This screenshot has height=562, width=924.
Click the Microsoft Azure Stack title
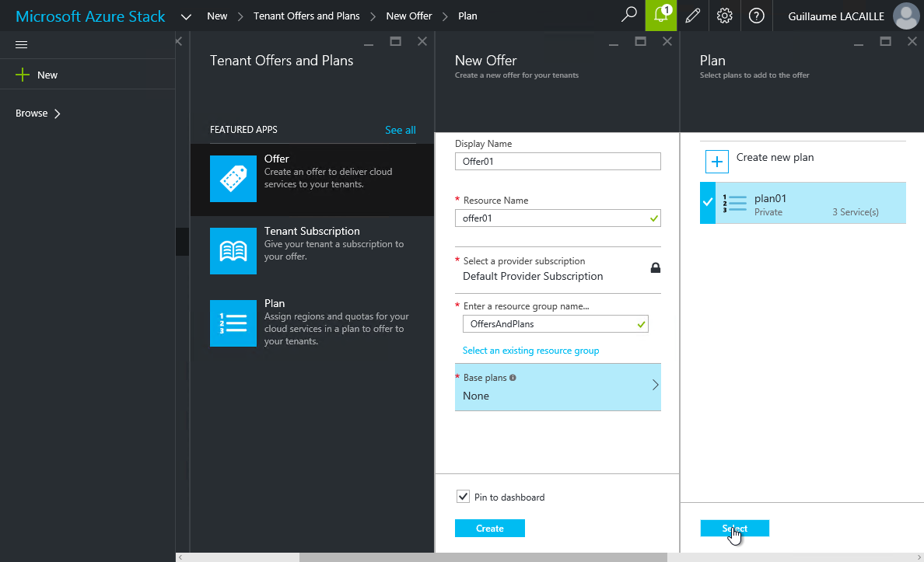coord(90,16)
